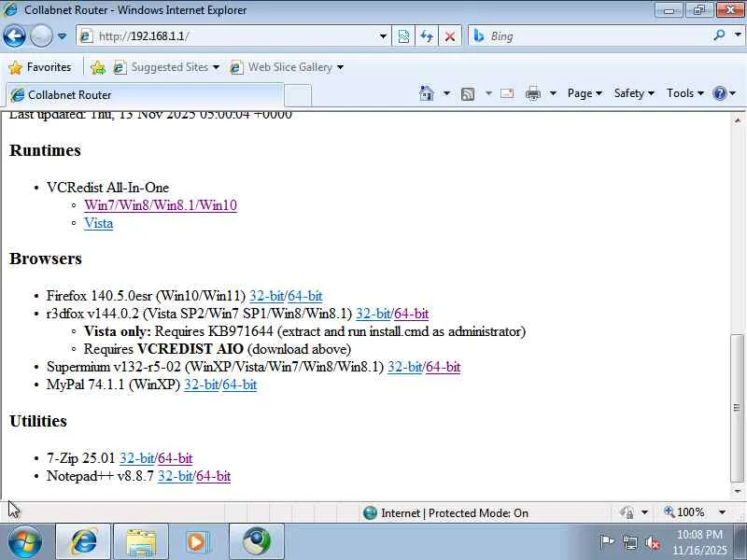Open the Web Slice Gallery item

coord(287,67)
